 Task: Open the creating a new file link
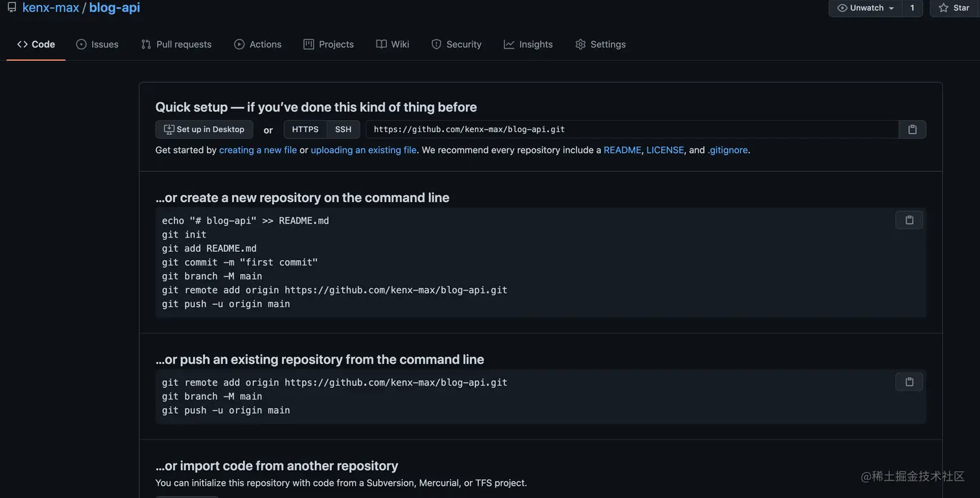click(x=258, y=150)
